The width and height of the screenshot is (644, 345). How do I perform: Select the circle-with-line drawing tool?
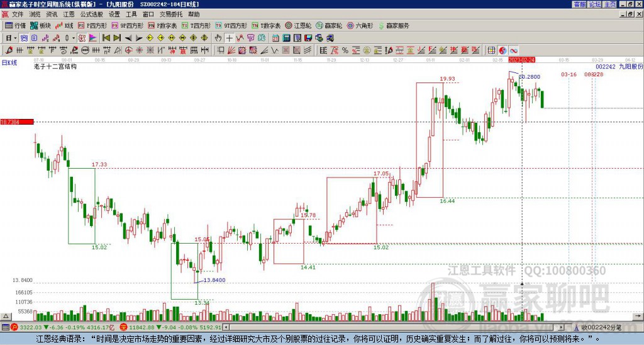[x=85, y=50]
